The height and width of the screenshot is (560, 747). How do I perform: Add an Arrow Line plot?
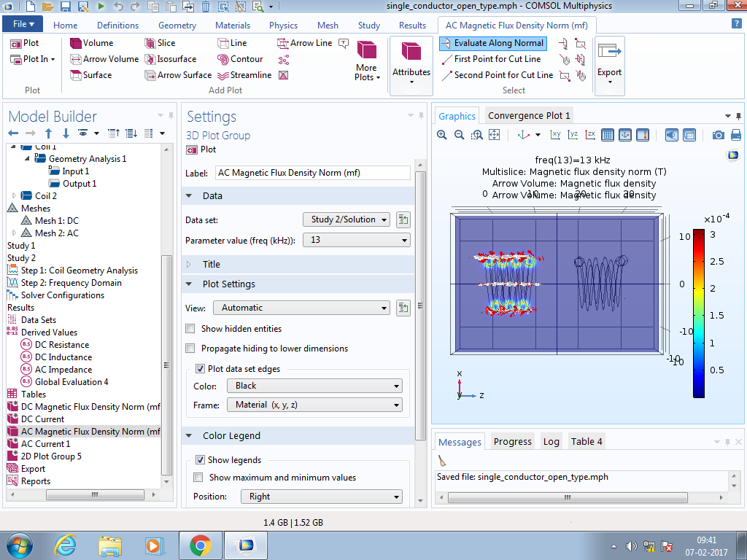pyautogui.click(x=305, y=43)
